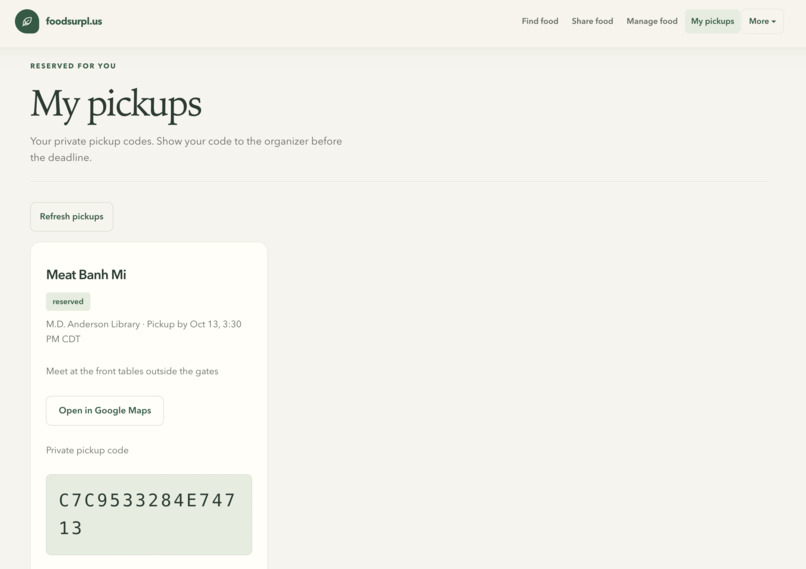
Task: Go to Find food page
Action: 540,21
